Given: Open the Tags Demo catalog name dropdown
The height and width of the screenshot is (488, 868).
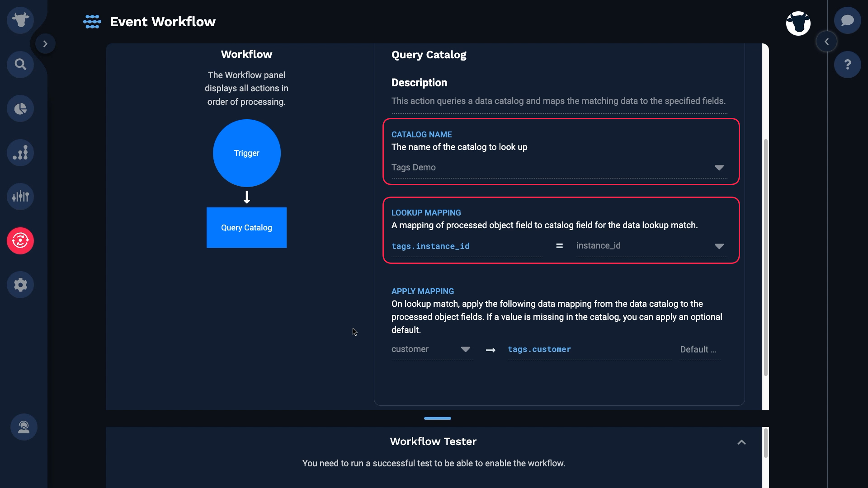Looking at the screenshot, I should [x=559, y=168].
